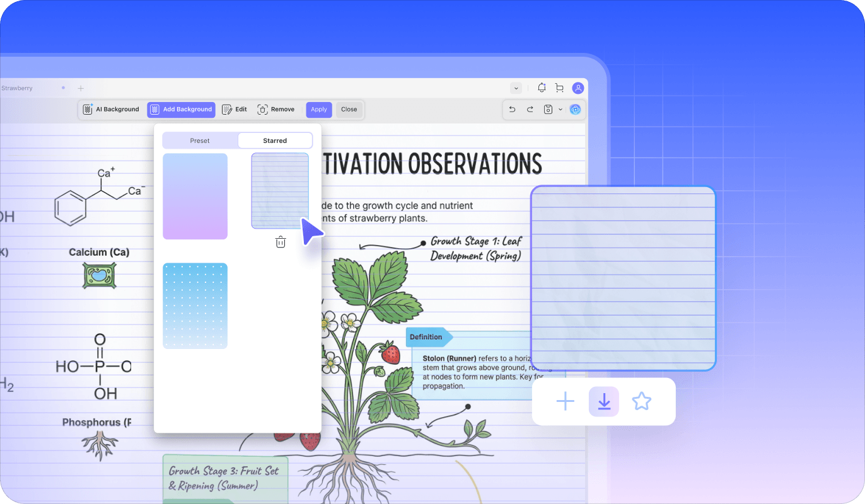Click the download icon on the floating card
This screenshot has height=504, width=865.
(x=604, y=401)
